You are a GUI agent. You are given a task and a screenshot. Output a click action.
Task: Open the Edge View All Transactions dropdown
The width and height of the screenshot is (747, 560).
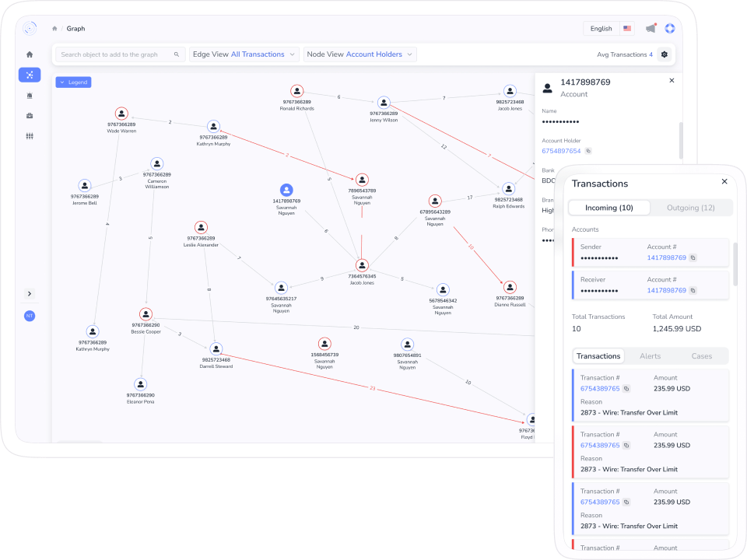[244, 54]
